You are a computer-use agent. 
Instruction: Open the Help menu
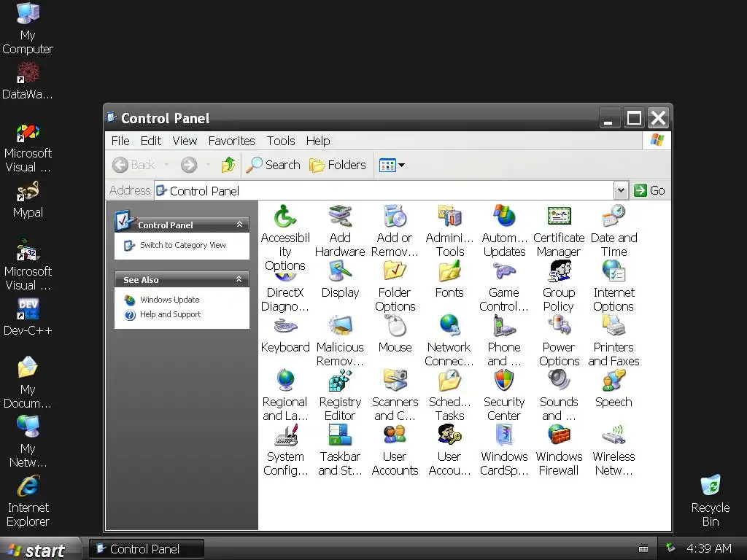point(318,141)
